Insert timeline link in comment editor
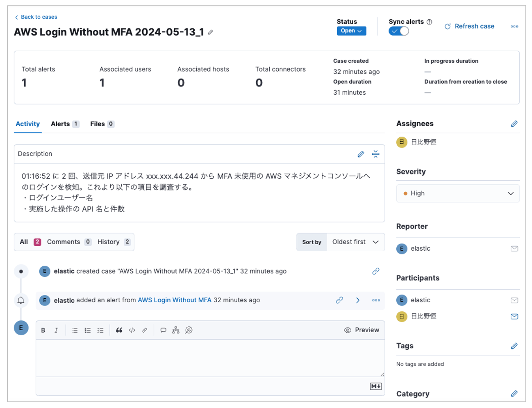The width and height of the screenshot is (532, 408). [176, 330]
